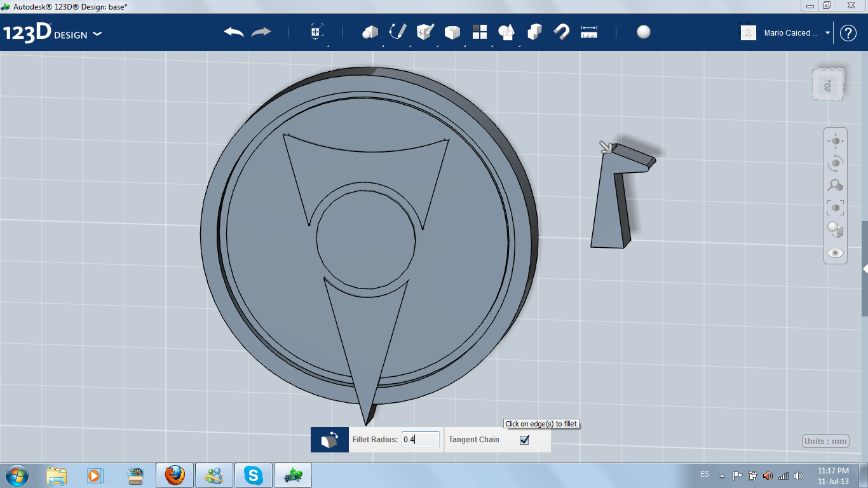The image size is (868, 488).
Task: Click the Fit to view icon
Action: 836,207
